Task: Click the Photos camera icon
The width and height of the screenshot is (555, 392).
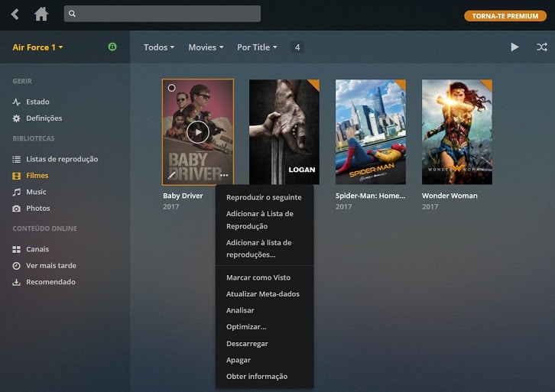Action: (x=16, y=209)
